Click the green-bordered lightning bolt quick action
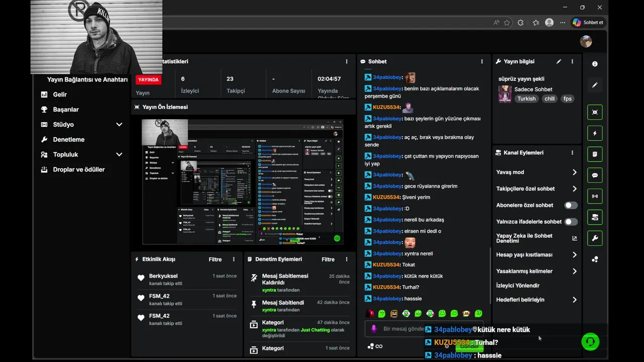Image resolution: width=644 pixels, height=362 pixels. [595, 133]
